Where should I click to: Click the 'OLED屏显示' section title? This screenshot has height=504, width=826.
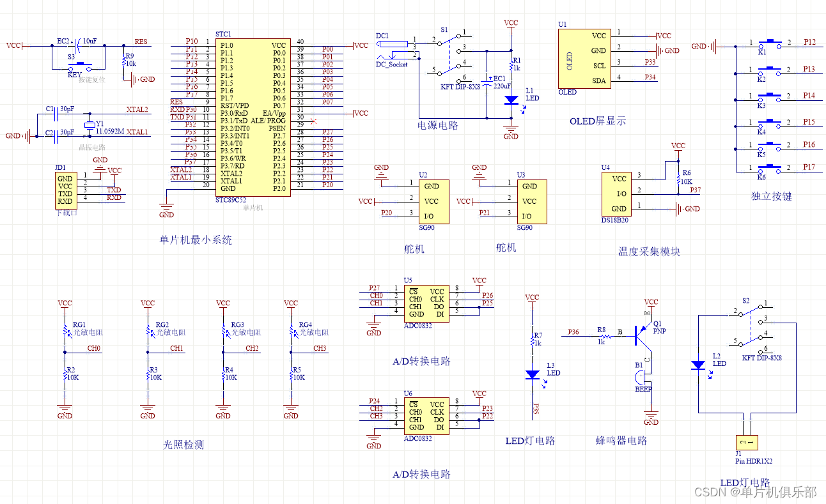tap(598, 121)
